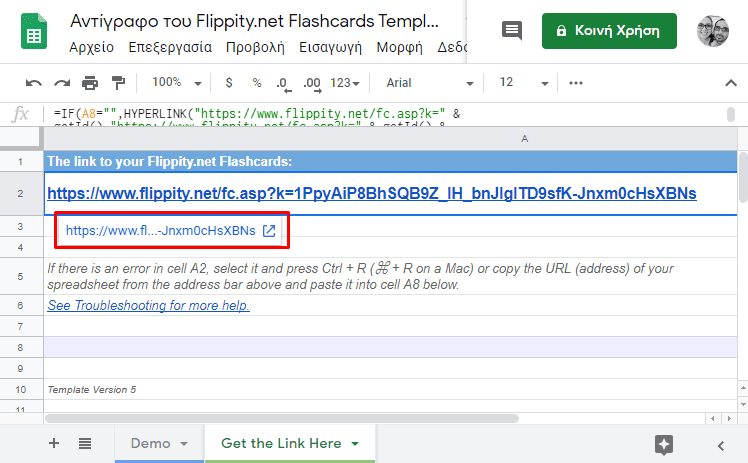Screen dimensions: 748x463
Task: Open the Μορφή menu
Action: click(x=399, y=47)
